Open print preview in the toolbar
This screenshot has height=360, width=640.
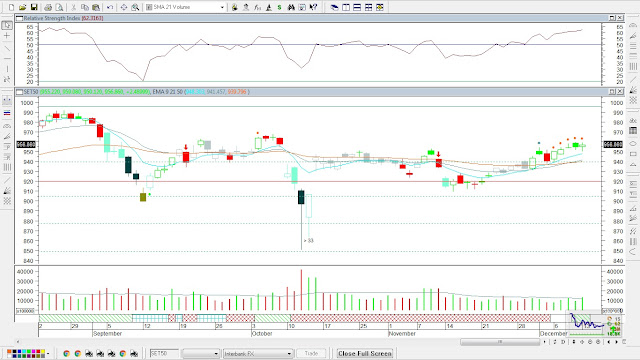(x=60, y=7)
